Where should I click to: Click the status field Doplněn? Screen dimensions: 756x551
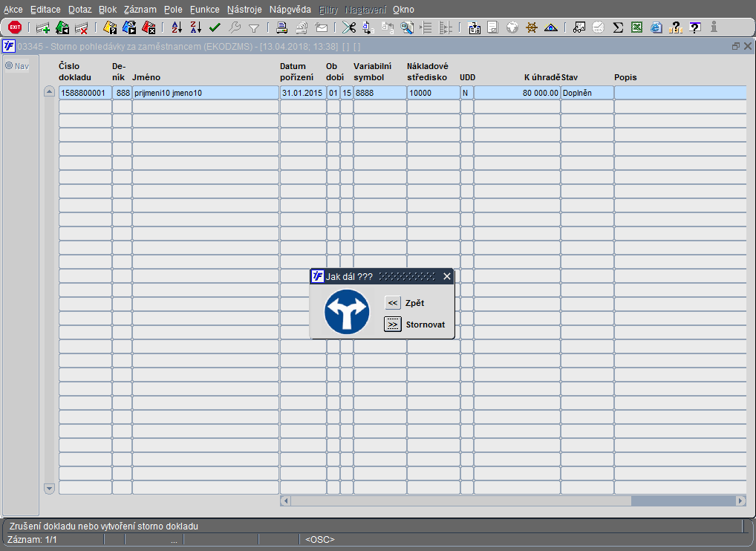[587, 93]
